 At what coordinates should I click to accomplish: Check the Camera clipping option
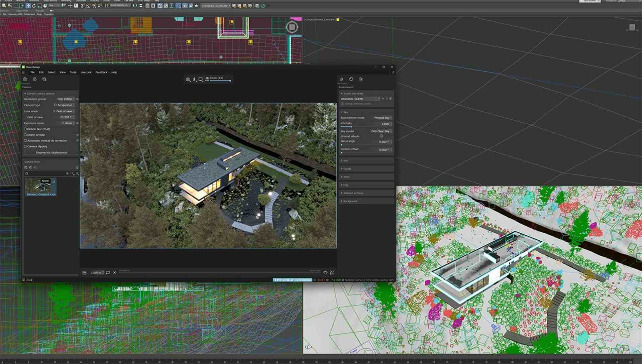(x=25, y=146)
